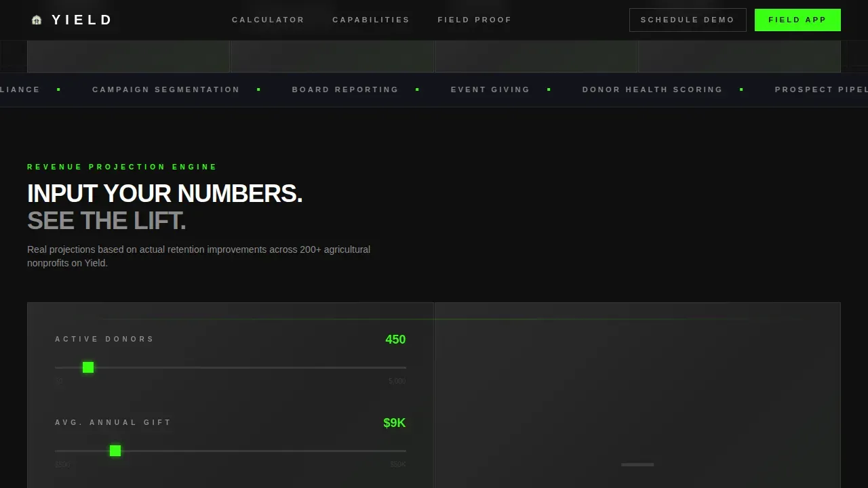Open the YIELD brand home link
This screenshot has width=868, height=488.
[x=71, y=20]
